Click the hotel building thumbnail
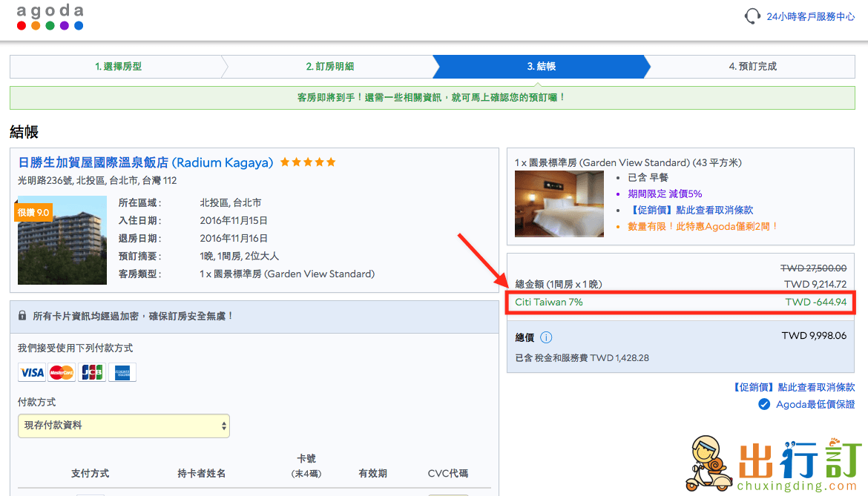Image resolution: width=868 pixels, height=496 pixels. pyautogui.click(x=62, y=240)
